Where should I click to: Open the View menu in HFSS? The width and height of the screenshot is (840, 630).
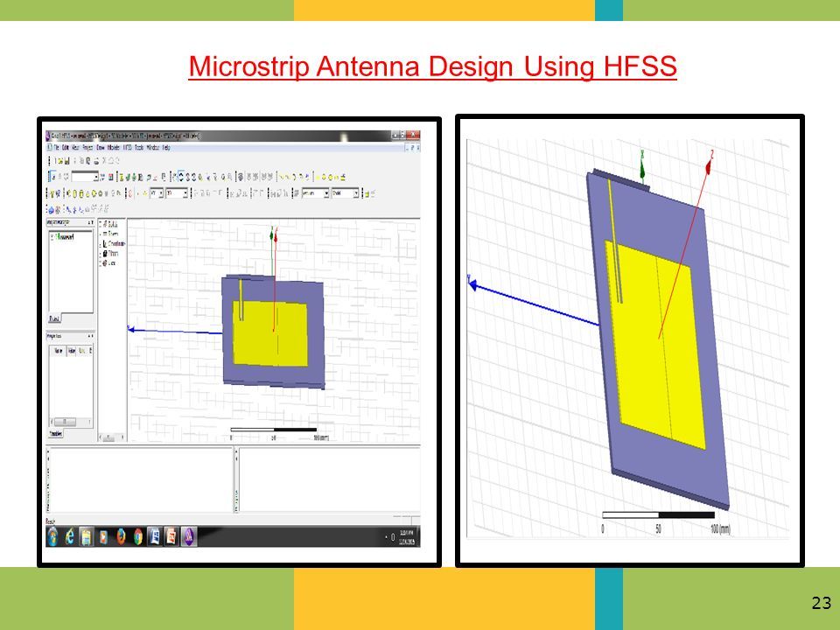point(75,148)
